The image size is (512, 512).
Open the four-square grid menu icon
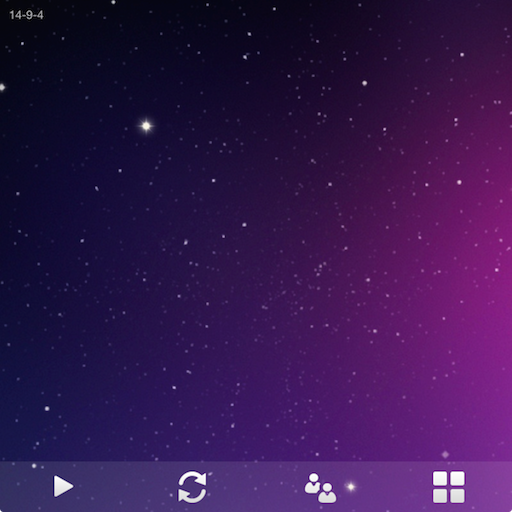(449, 487)
